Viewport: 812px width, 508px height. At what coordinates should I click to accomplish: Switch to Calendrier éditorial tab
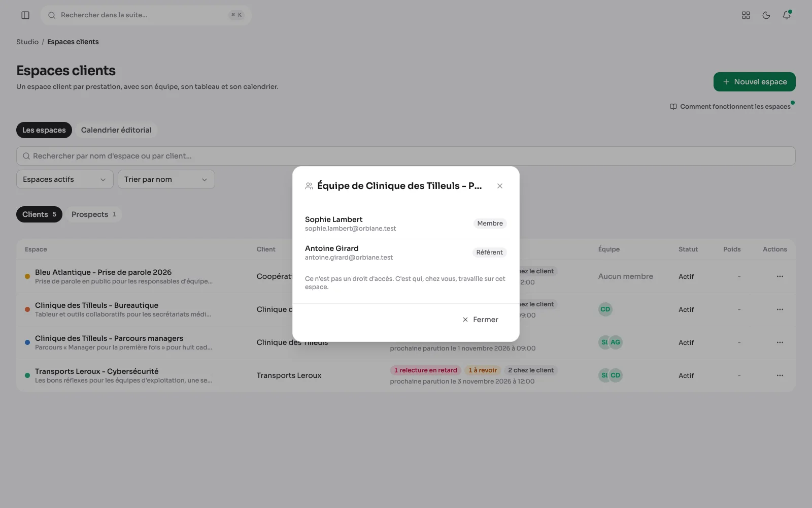116,130
